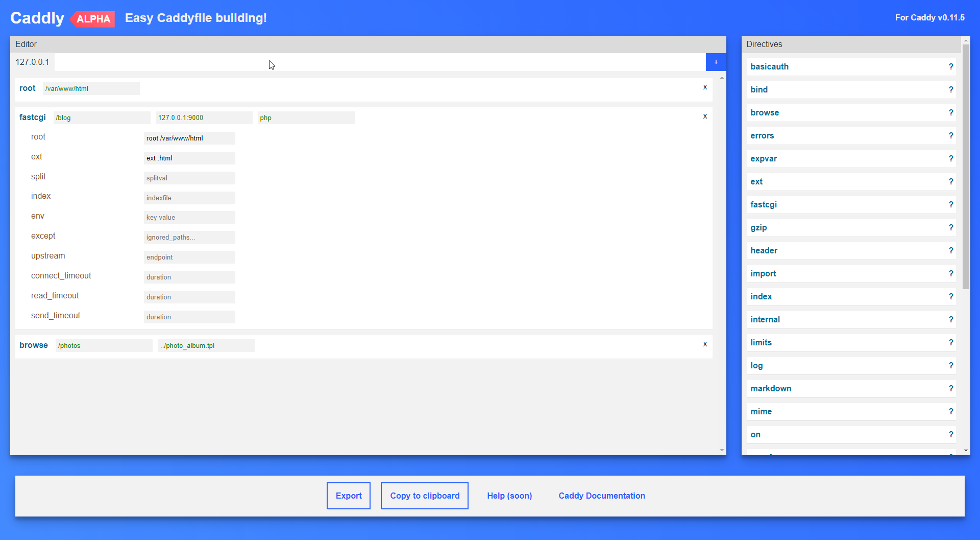Open help for gzip directive
The height and width of the screenshot is (540, 980).
(951, 227)
